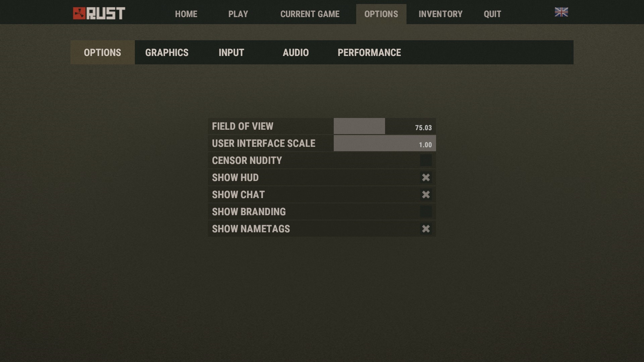Click the Current Game navigation item
This screenshot has width=644, height=362.
point(310,14)
